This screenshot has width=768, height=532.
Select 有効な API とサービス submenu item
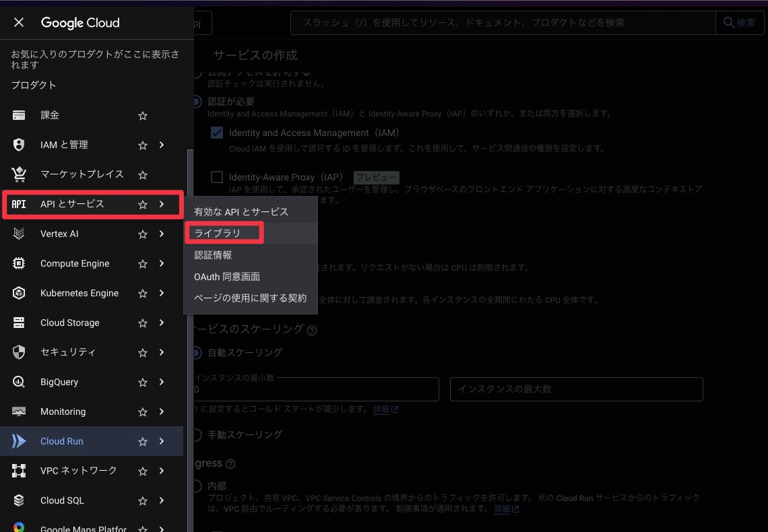(x=251, y=212)
